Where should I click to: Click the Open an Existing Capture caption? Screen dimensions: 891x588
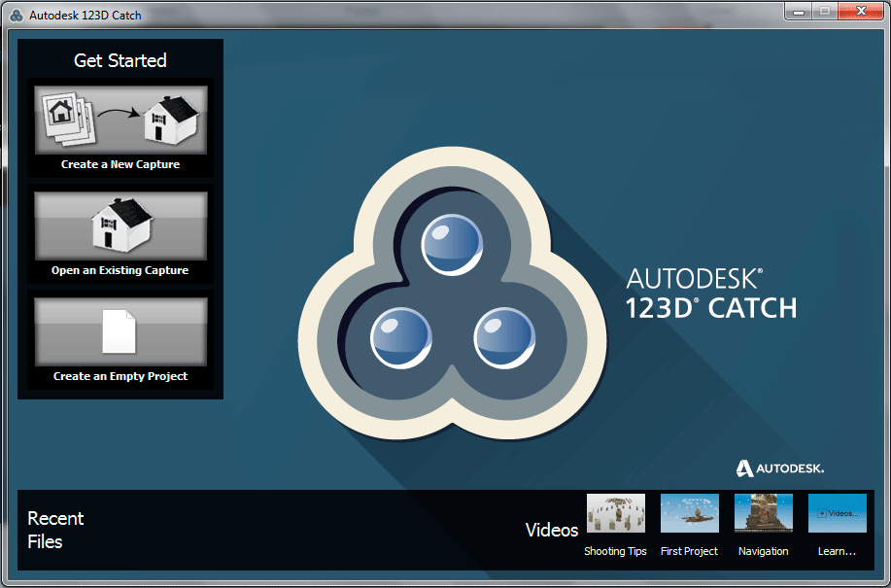(120, 270)
